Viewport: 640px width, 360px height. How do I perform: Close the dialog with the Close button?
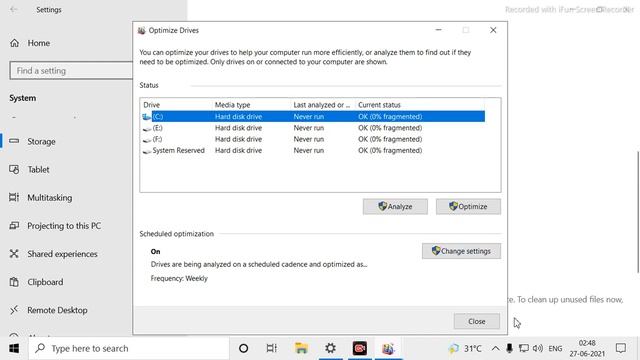point(477,321)
